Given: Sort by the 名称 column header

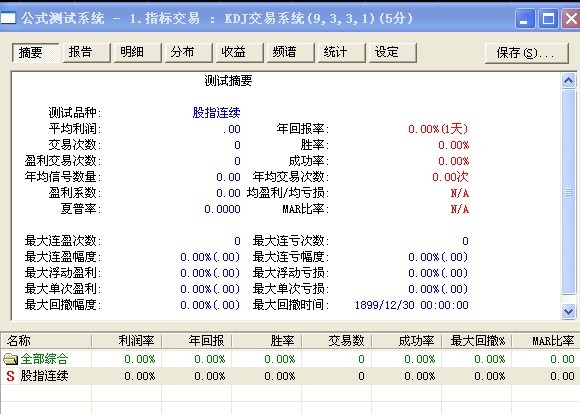Looking at the screenshot, I should pos(46,340).
